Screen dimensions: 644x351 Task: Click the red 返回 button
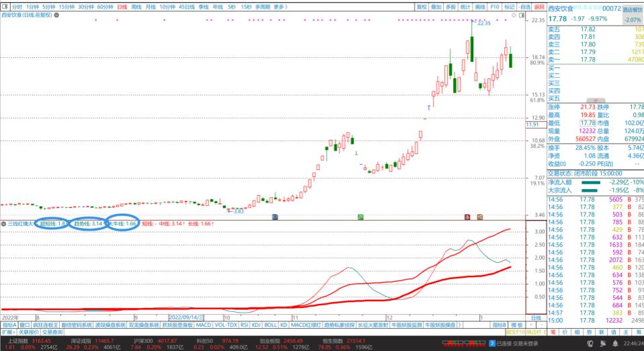(x=539, y=7)
